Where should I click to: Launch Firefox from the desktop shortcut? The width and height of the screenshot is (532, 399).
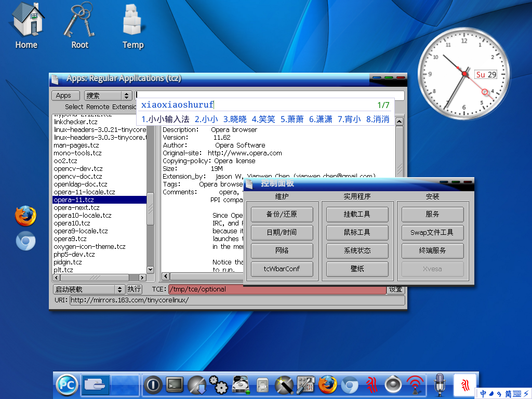(x=25, y=216)
